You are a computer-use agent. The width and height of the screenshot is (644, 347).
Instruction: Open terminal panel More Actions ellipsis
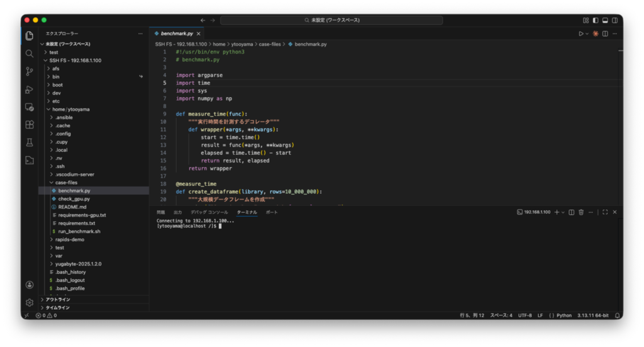point(591,212)
